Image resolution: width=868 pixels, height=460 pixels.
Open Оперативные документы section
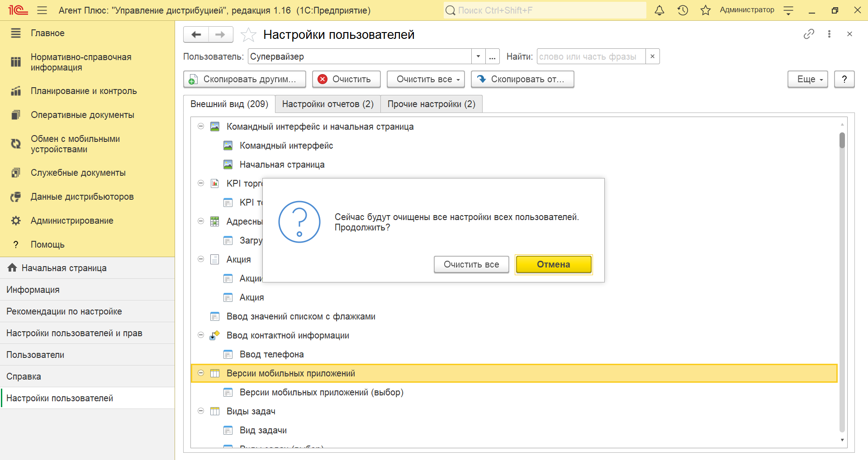click(x=87, y=115)
